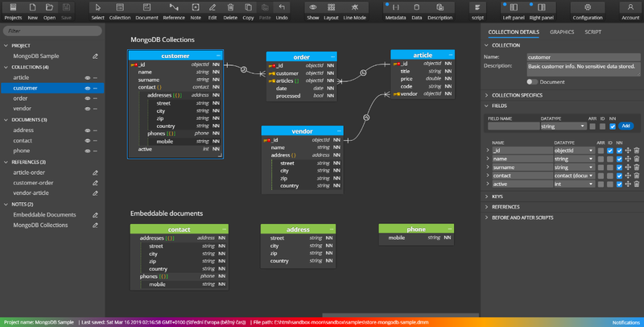The height and width of the screenshot is (327, 644).
Task: Click edit pencil next to MongoDB Sample
Action: [x=95, y=56]
